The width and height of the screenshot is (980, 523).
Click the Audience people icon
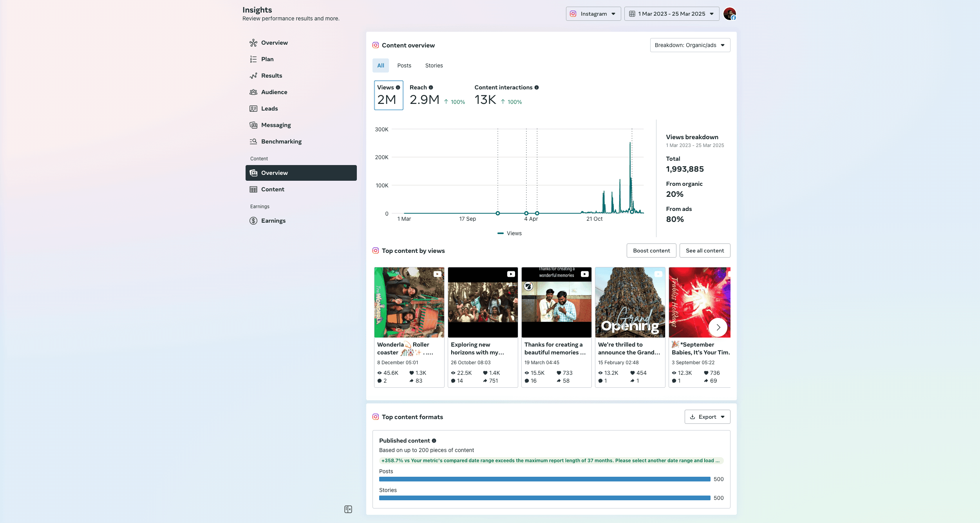pyautogui.click(x=253, y=92)
